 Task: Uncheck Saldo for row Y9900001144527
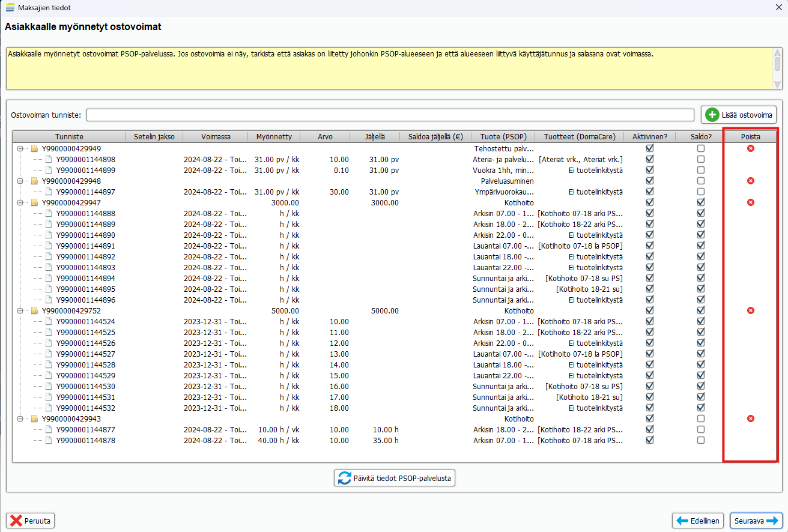coord(701,354)
